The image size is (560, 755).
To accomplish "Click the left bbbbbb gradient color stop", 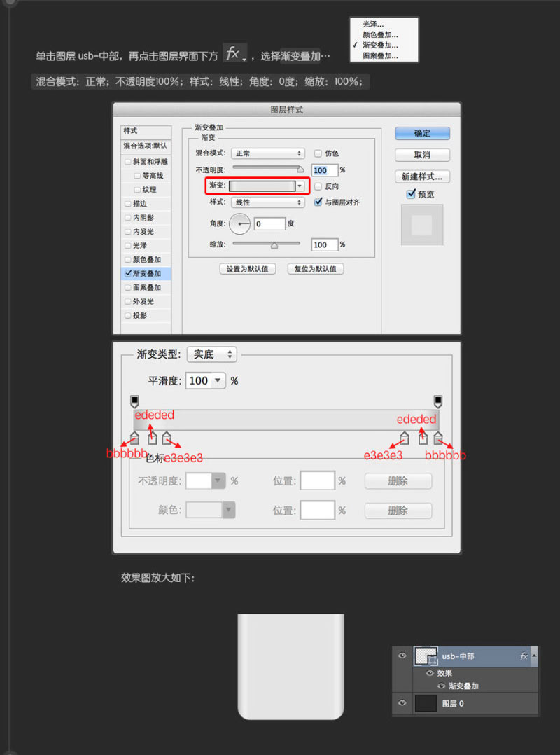I will point(133,438).
